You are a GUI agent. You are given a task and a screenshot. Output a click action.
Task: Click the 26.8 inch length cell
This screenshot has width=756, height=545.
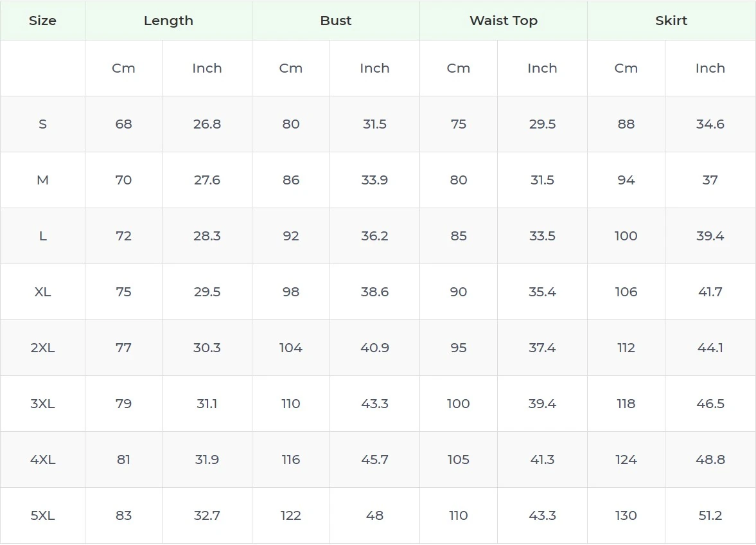[207, 124]
